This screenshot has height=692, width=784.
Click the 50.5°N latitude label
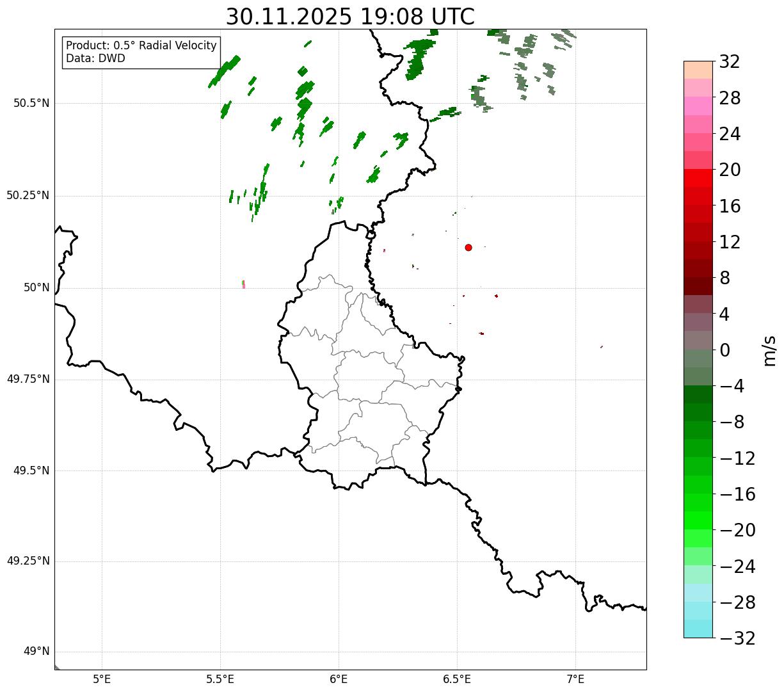pyautogui.click(x=31, y=103)
